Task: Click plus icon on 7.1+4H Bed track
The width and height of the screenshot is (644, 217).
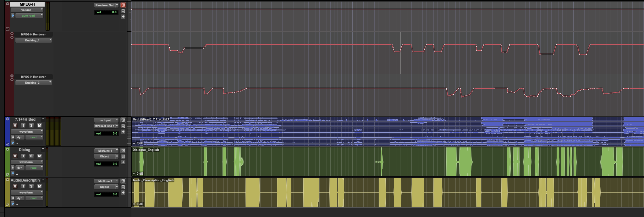Action: (123, 132)
